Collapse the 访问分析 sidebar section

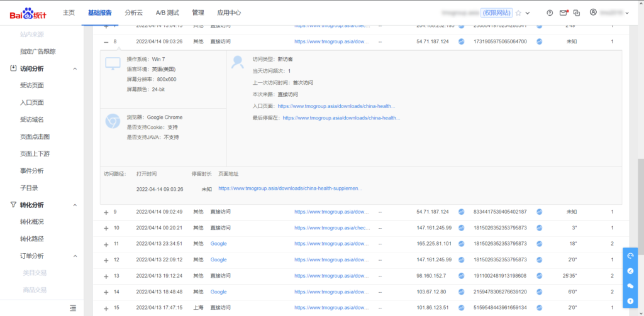pos(75,68)
